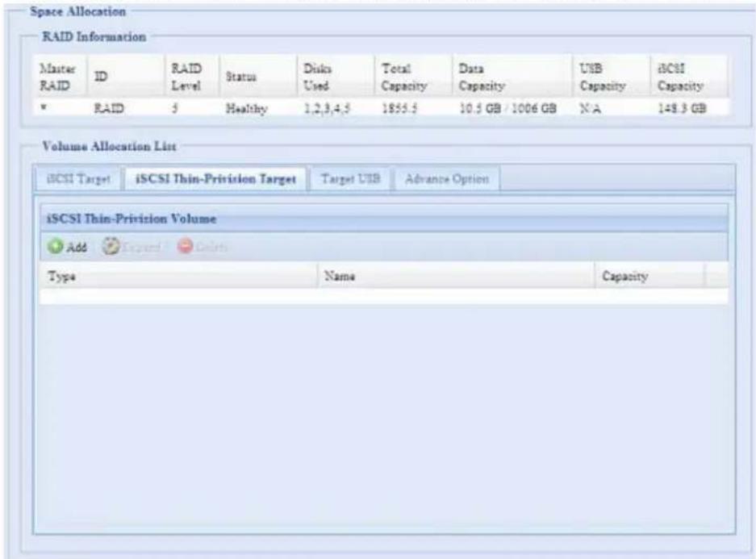Click the Data Capacity column header

point(513,77)
